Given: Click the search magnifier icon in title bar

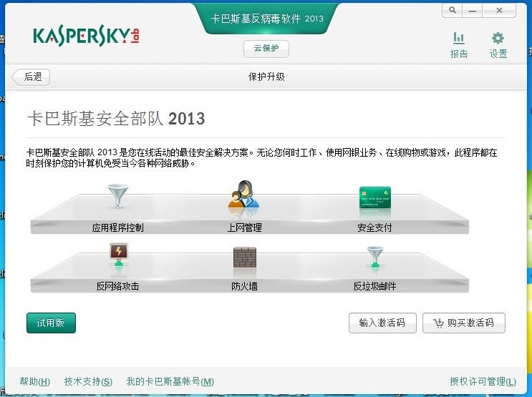Looking at the screenshot, I should click(x=453, y=11).
